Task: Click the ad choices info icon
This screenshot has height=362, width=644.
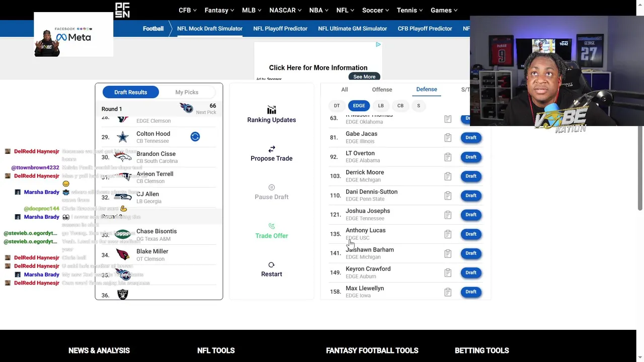Action: coord(378,45)
